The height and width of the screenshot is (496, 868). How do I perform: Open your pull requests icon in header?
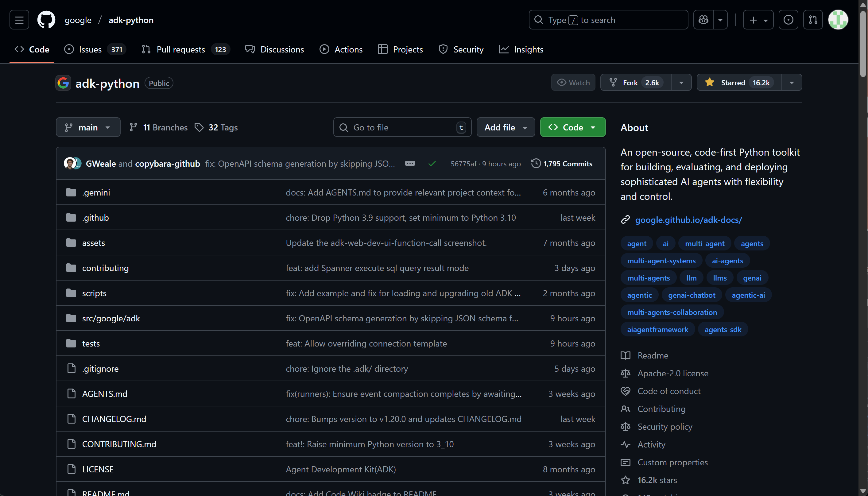pos(813,20)
